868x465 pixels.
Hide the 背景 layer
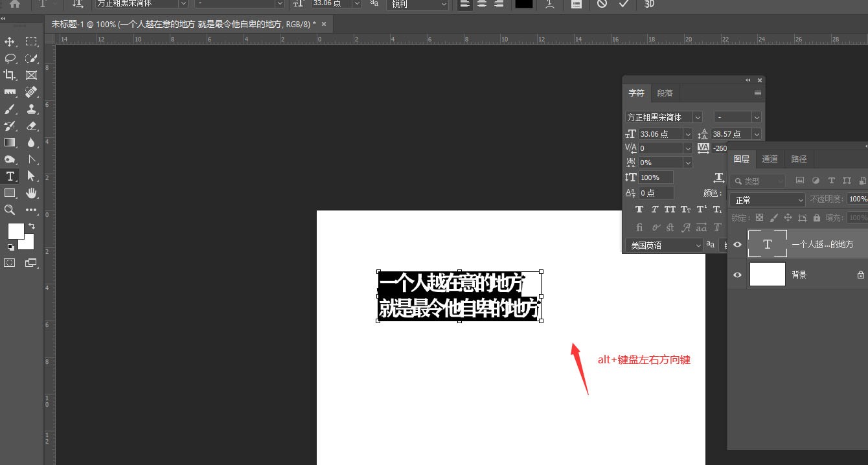[737, 275]
